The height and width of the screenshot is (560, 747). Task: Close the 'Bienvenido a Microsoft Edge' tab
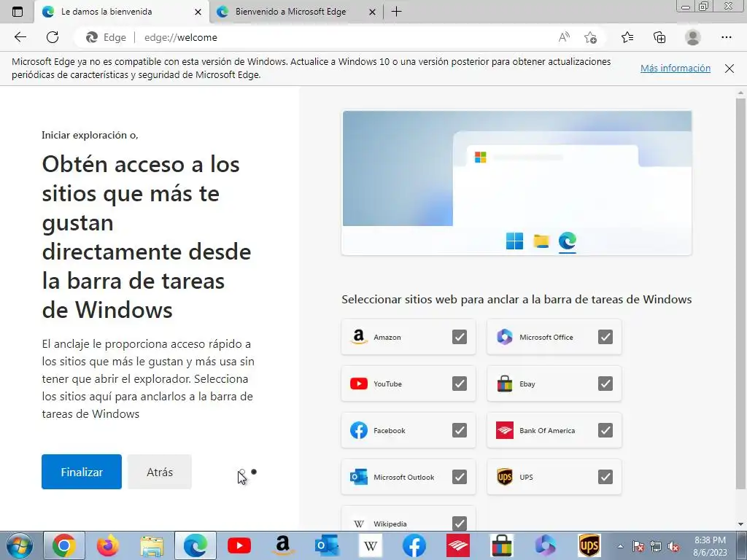[x=373, y=12]
